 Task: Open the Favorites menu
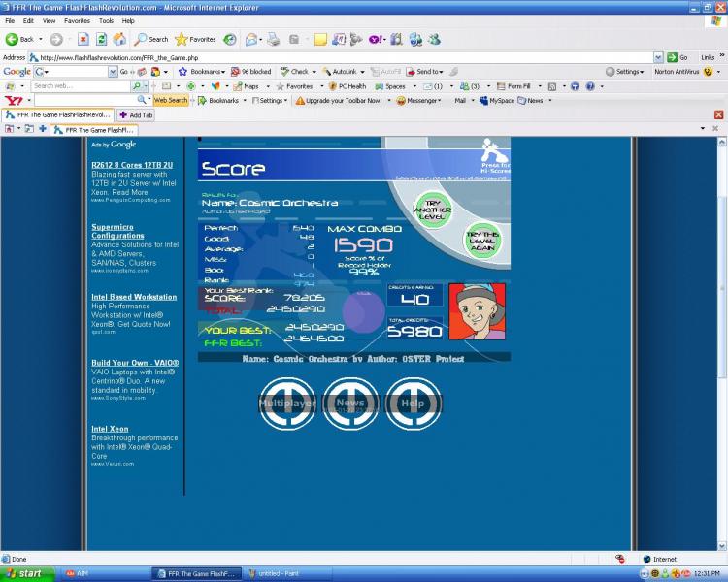tap(77, 20)
